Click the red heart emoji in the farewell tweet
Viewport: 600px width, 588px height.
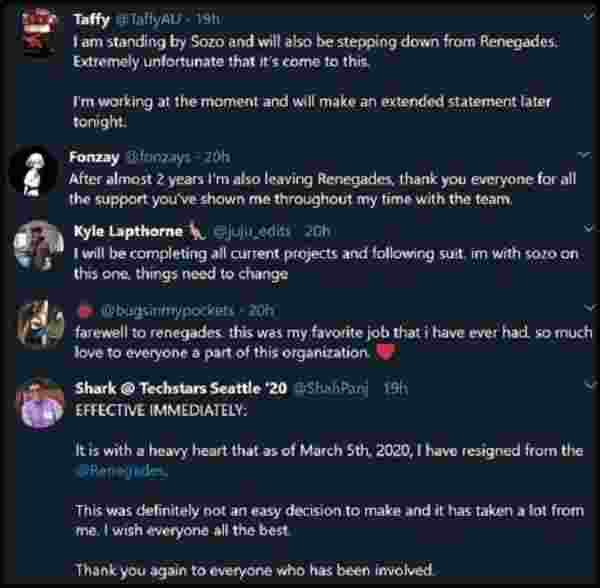385,352
